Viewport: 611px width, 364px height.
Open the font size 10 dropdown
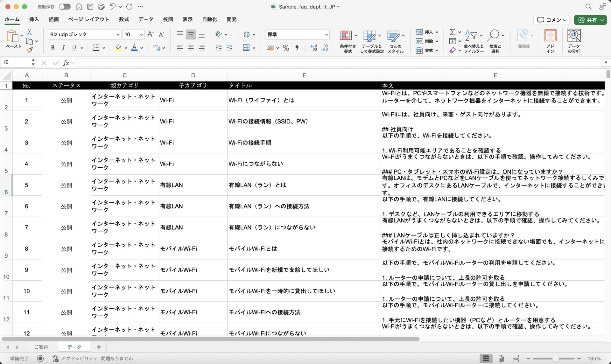pos(141,34)
